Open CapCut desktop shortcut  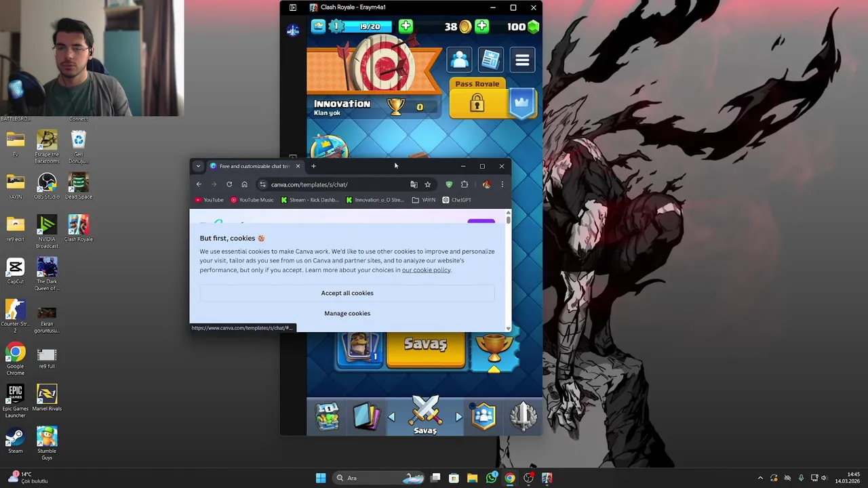point(16,271)
